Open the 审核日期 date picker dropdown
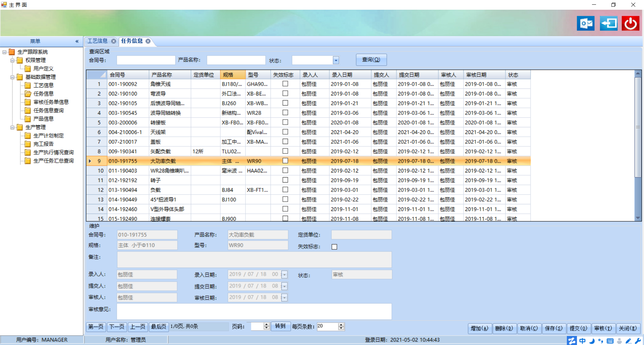 [x=284, y=297]
